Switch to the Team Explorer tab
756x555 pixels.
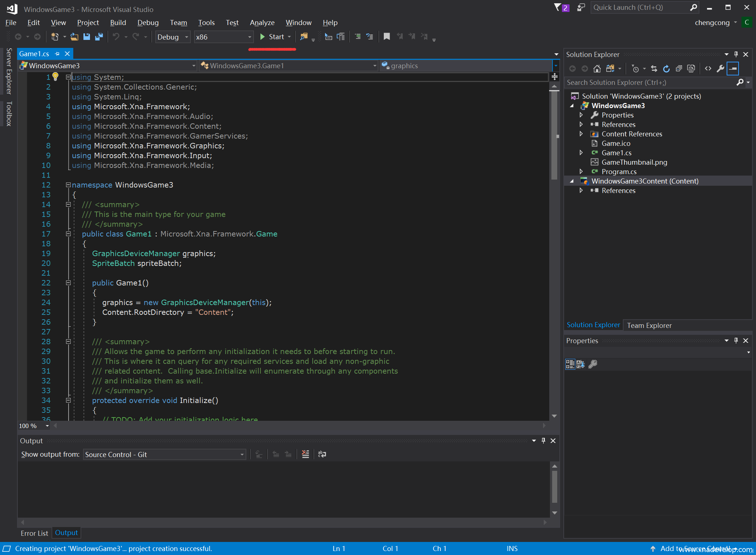pyautogui.click(x=649, y=325)
